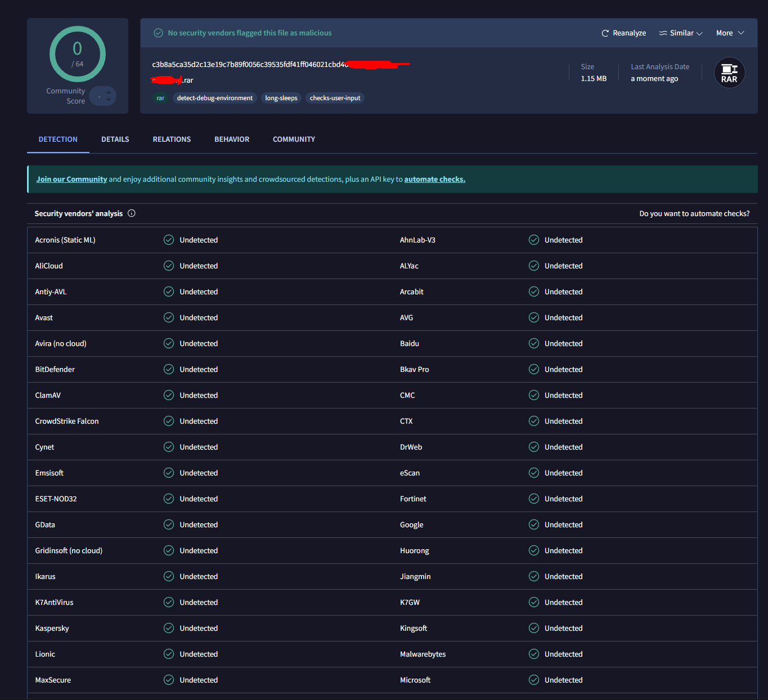Viewport: 768px width, 700px height.
Task: Click the Arcabit vendor name
Action: (411, 291)
